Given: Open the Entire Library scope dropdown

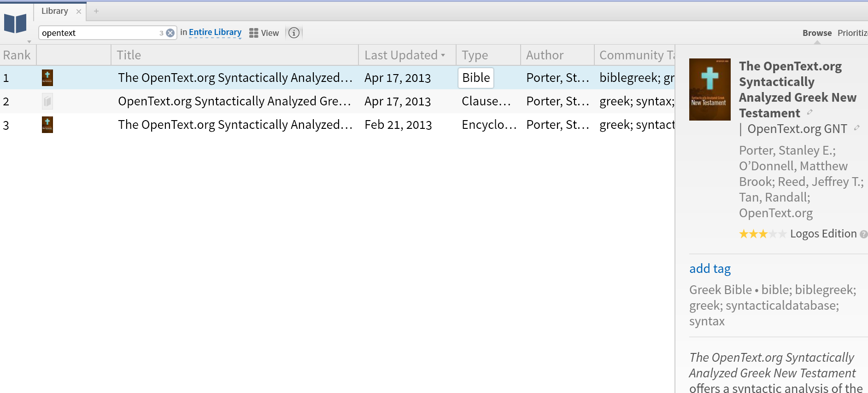Looking at the screenshot, I should pos(215,32).
